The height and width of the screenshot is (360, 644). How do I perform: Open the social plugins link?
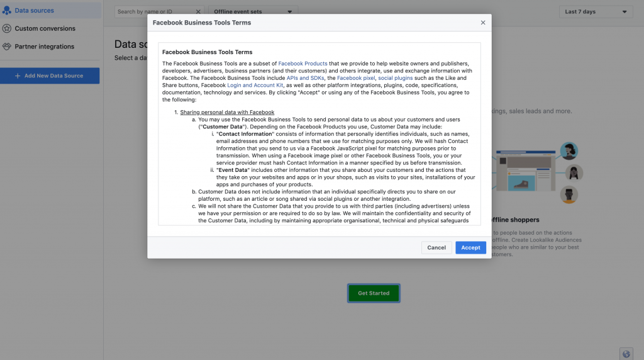(395, 78)
